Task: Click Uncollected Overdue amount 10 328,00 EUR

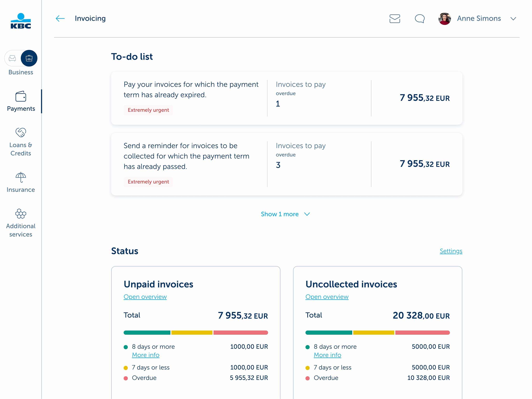Action: tap(428, 378)
